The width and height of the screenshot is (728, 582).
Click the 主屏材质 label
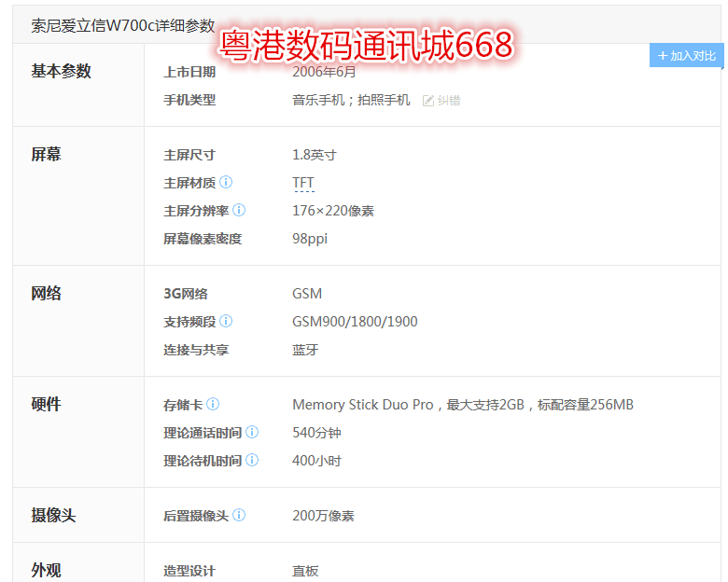(189, 183)
